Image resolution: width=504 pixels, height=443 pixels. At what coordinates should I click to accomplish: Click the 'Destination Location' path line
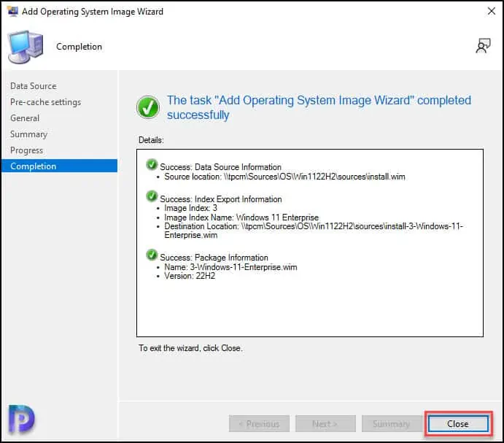click(314, 231)
